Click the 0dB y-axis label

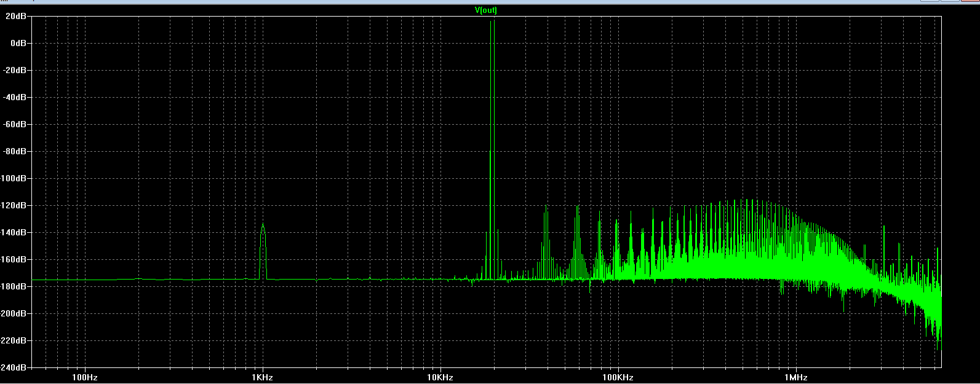18,43
